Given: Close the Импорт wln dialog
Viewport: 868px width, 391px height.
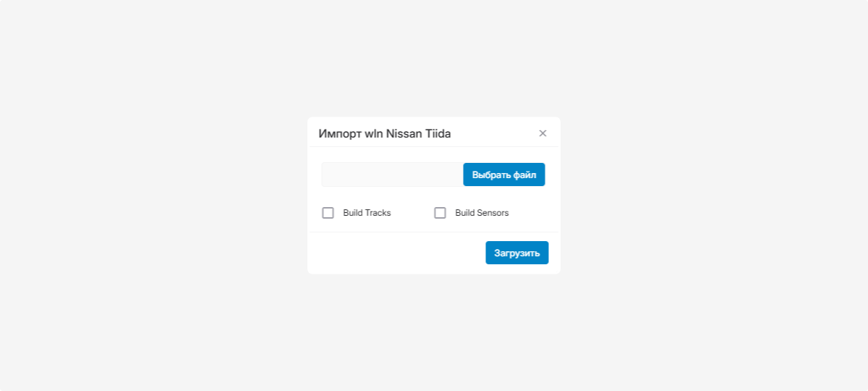Looking at the screenshot, I should pos(542,133).
